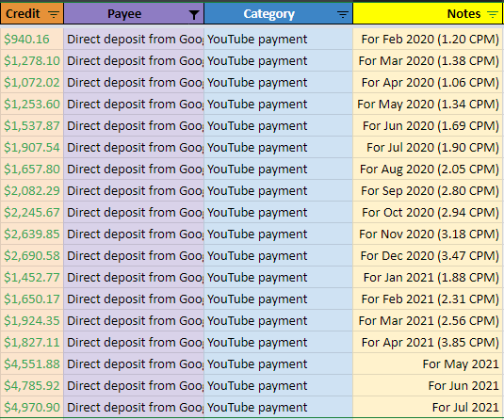Screen dimensions: 504x420
Task: Select the $4,970.90 credit cell
Action: click(x=32, y=407)
